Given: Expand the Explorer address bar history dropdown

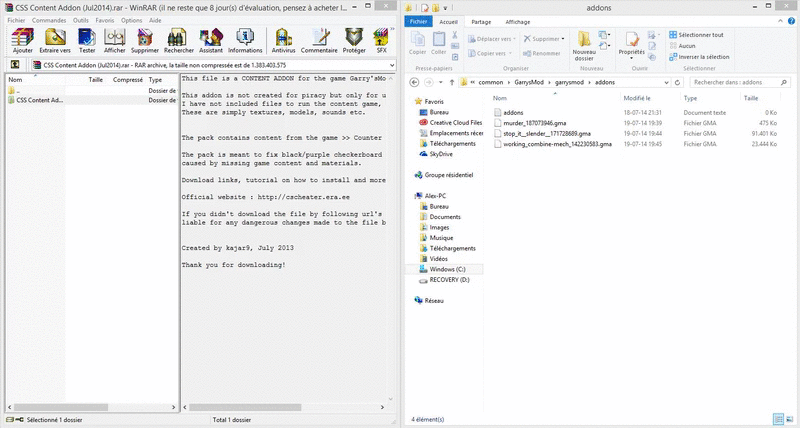Looking at the screenshot, I should click(666, 82).
